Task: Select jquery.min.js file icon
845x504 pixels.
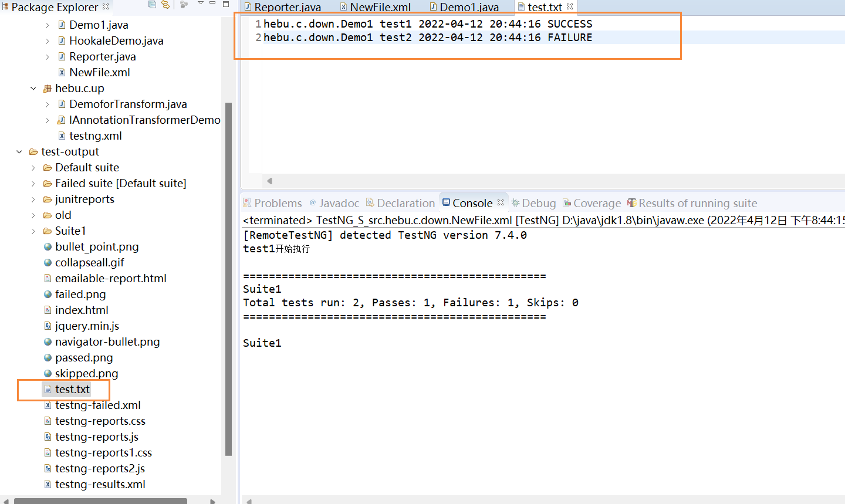Action: (x=48, y=326)
